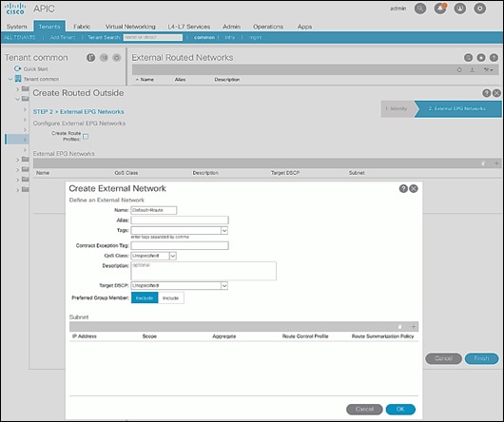The height and width of the screenshot is (422, 504).
Task: Delete selected row in Subnet table
Action: click(399, 327)
